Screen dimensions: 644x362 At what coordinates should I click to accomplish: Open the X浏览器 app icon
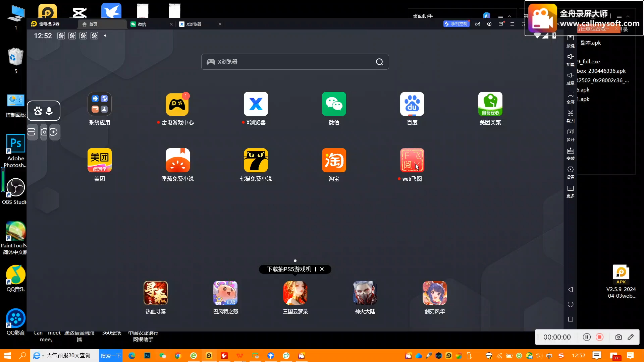point(256,104)
